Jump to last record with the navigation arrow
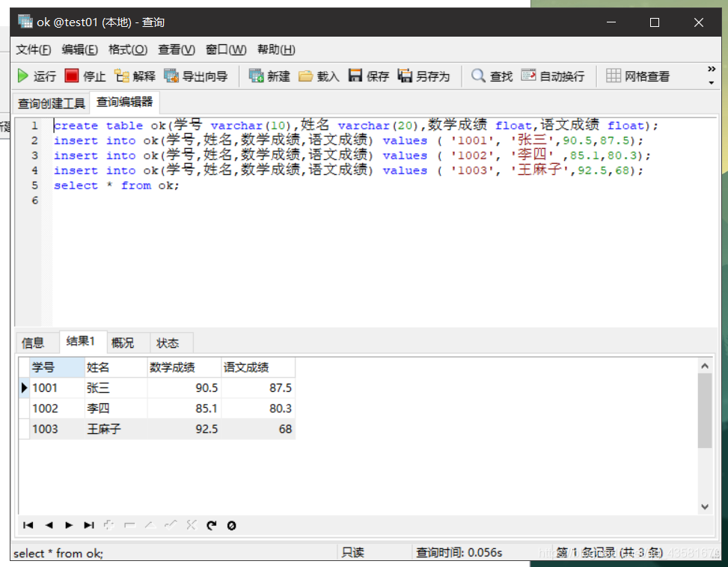This screenshot has width=728, height=567. click(x=89, y=525)
